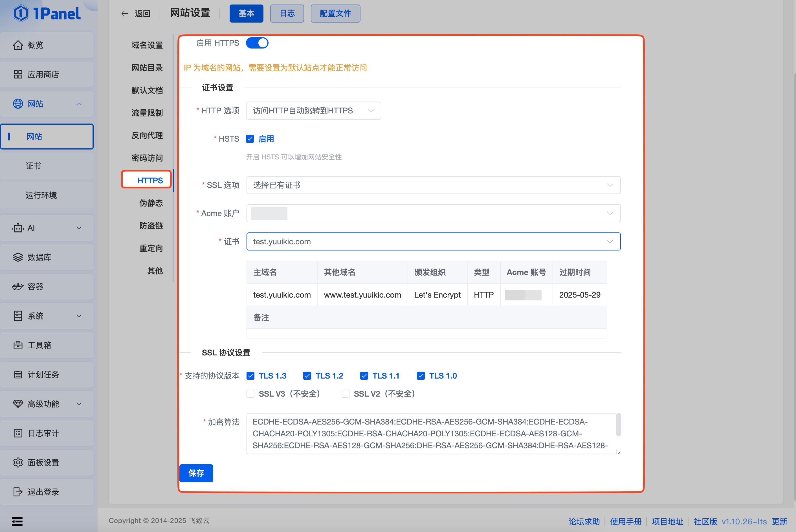
Task: Click the toolbox briefcase icon
Action: pos(18,345)
